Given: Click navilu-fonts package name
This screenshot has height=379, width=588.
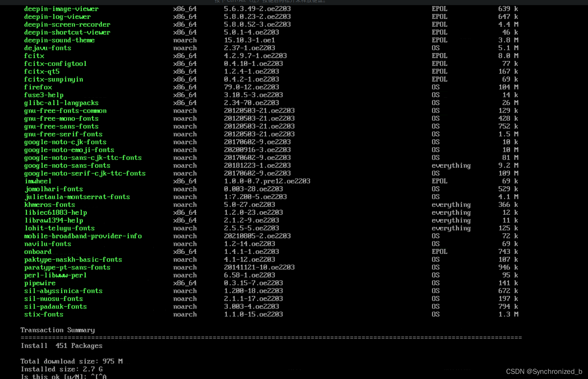Looking at the screenshot, I should coord(48,244).
